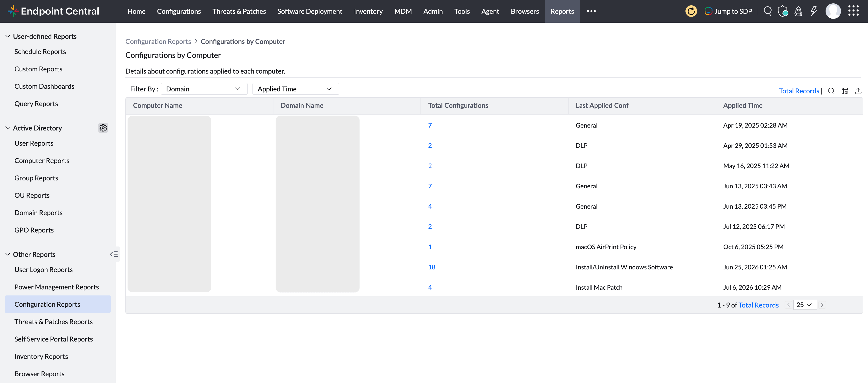Screen dimensions: 868x383
Task: Collapse the User-defined Reports section
Action: tap(8, 36)
